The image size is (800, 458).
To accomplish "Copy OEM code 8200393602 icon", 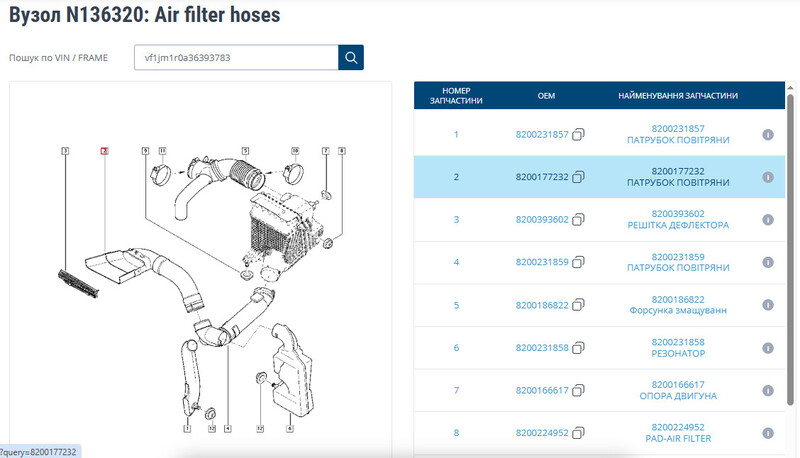I will (578, 220).
